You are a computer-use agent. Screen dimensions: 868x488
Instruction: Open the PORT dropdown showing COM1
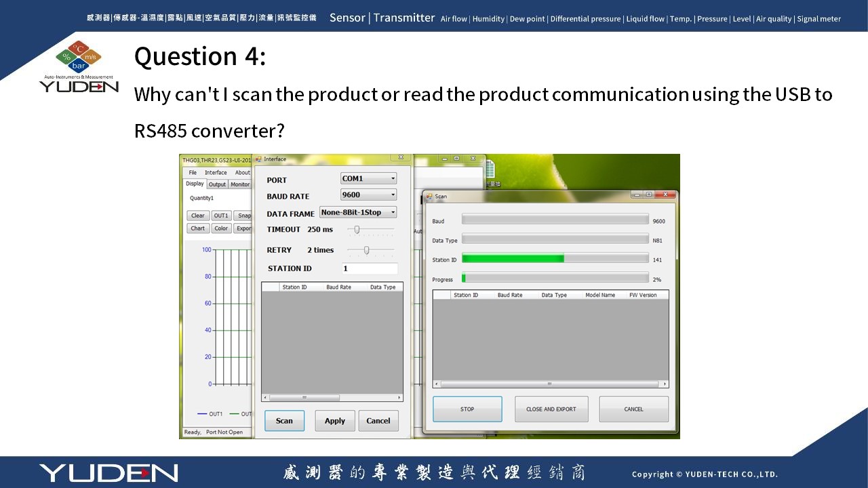(x=368, y=178)
